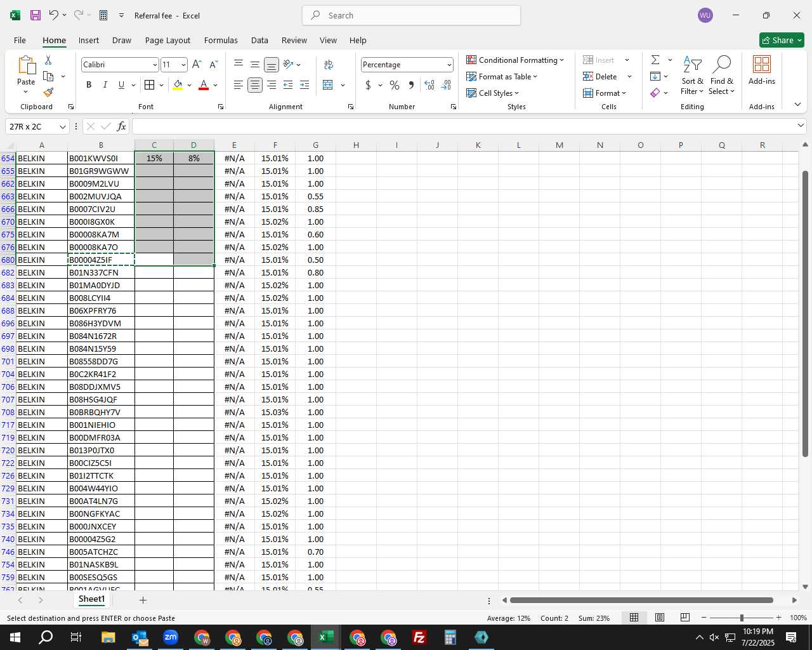Click Sort & Filter button
The height and width of the screenshot is (650, 812).
(692, 75)
